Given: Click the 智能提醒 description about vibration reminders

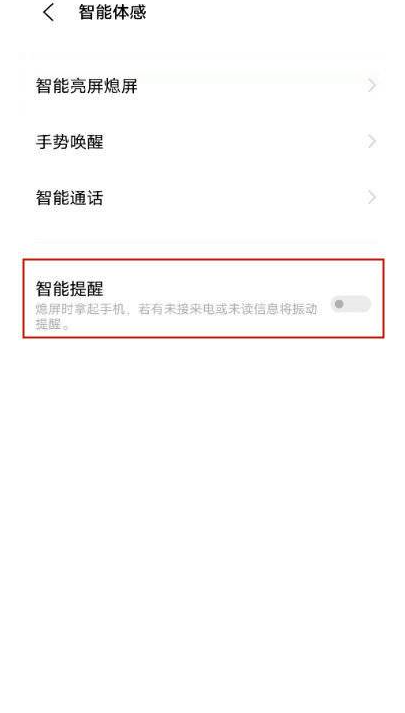Looking at the screenshot, I should [x=176, y=316].
